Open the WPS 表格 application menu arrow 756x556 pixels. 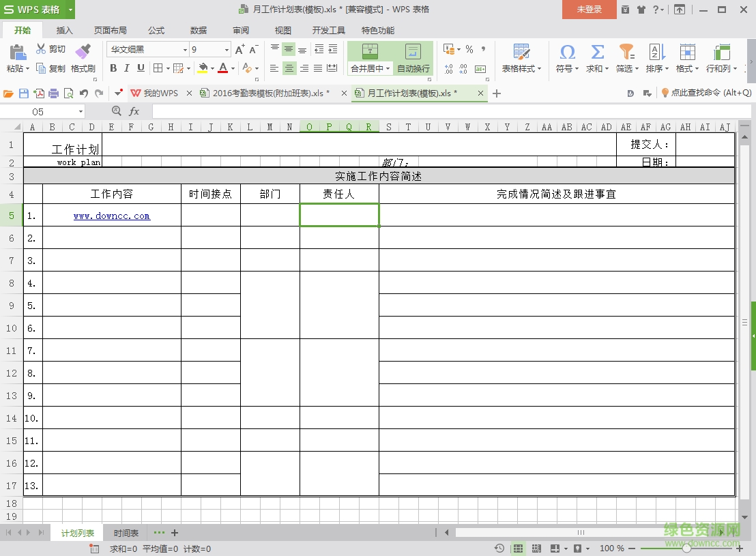pos(70,9)
